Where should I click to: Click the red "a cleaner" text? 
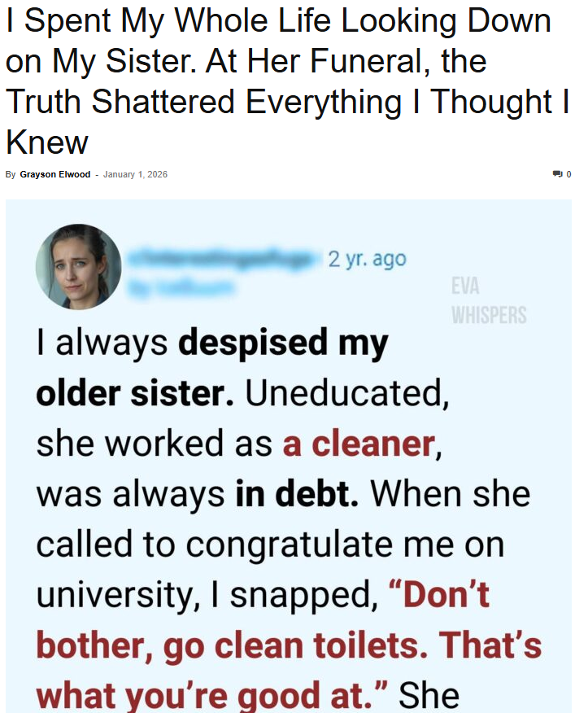(x=358, y=444)
